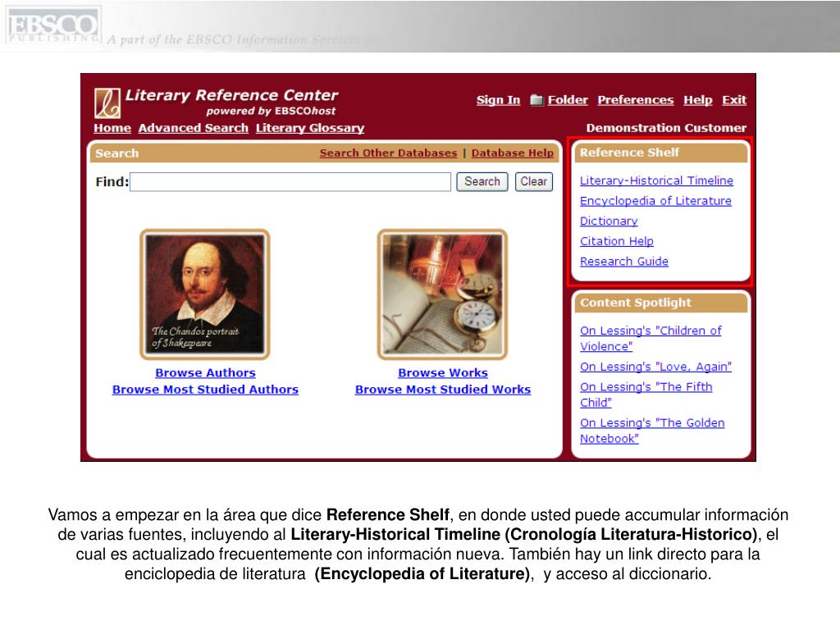
Task: Click the EBSCO Publishing logo
Action: 52,25
